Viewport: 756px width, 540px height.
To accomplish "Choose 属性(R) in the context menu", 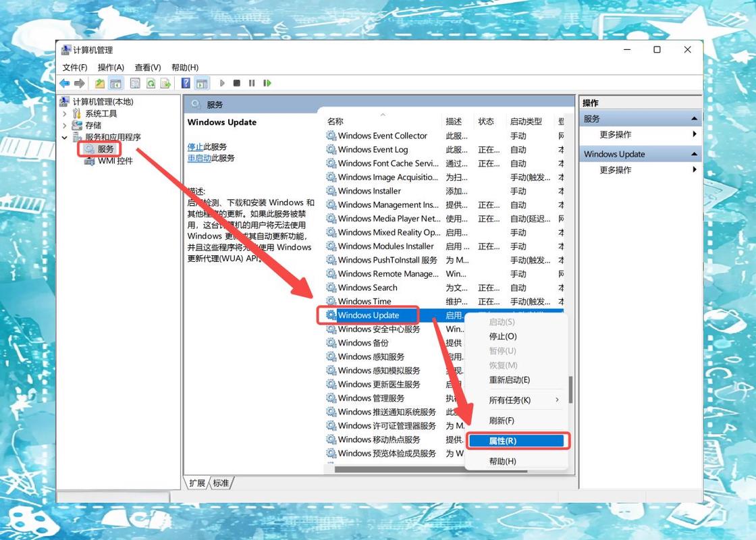I will coord(516,441).
